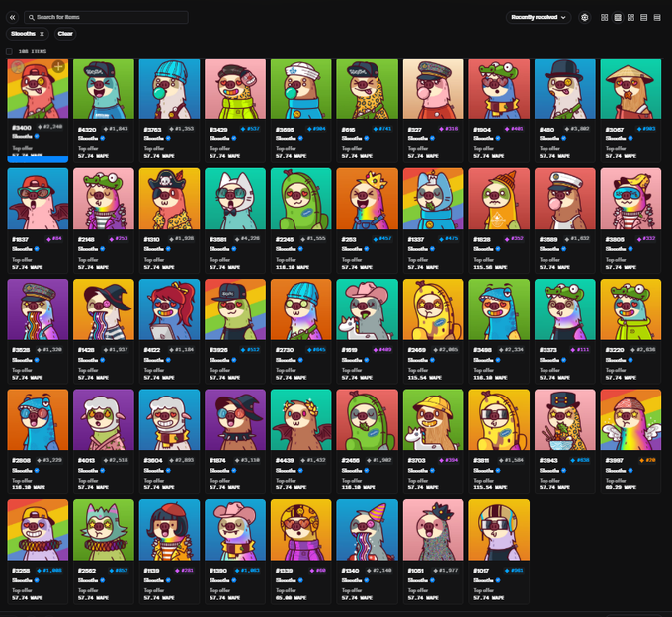Click top offer price on card #3811
The width and height of the screenshot is (672, 617).
click(x=490, y=487)
